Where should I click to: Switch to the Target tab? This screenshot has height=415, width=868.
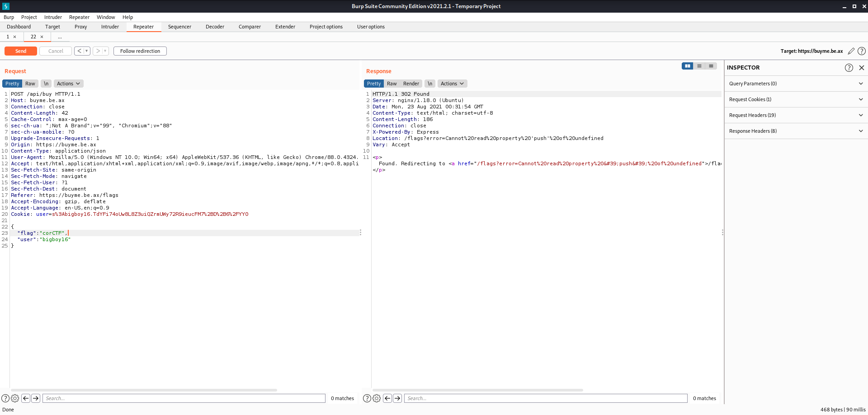52,27
